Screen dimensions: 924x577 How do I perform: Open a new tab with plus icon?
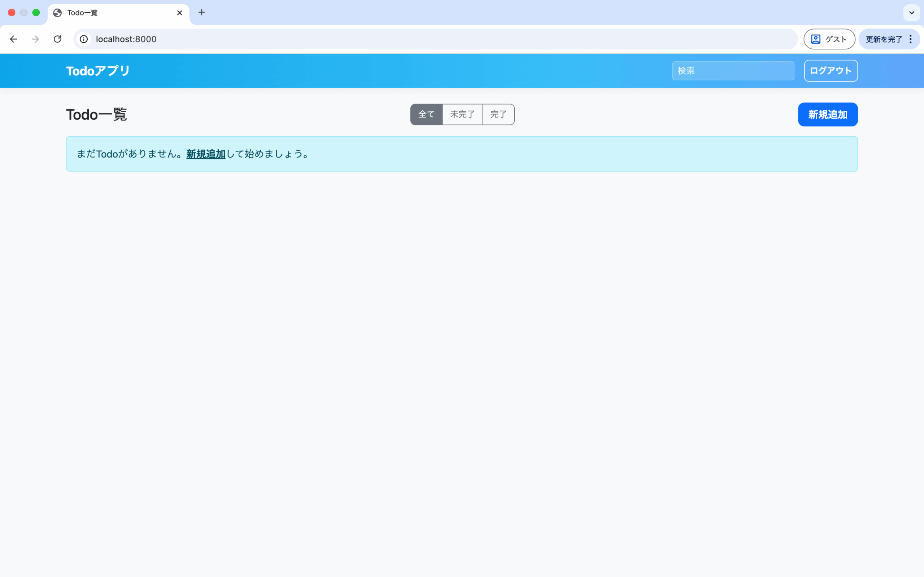click(x=202, y=13)
